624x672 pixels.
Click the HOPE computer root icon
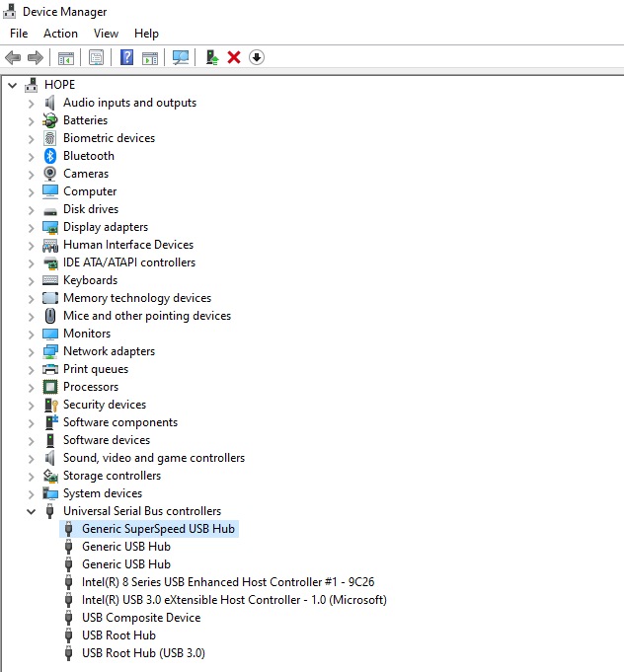click(x=31, y=85)
